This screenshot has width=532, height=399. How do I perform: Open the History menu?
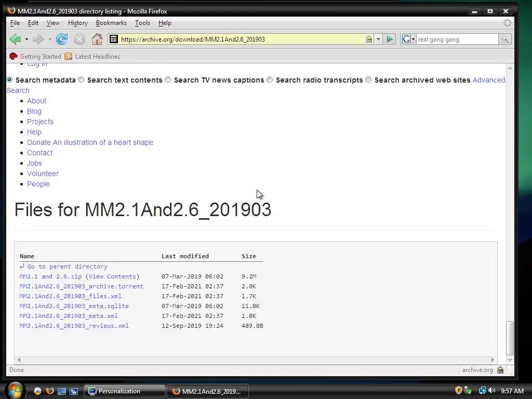click(x=78, y=23)
